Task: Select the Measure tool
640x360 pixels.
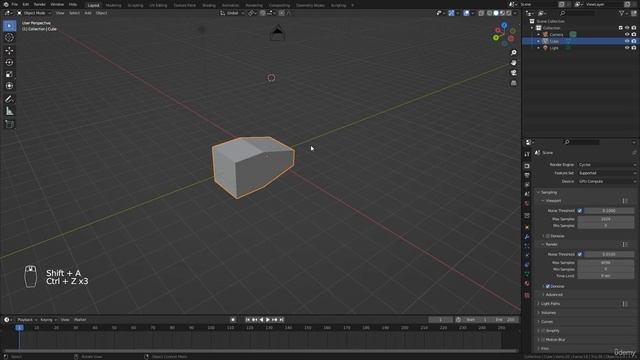Action: (9, 111)
